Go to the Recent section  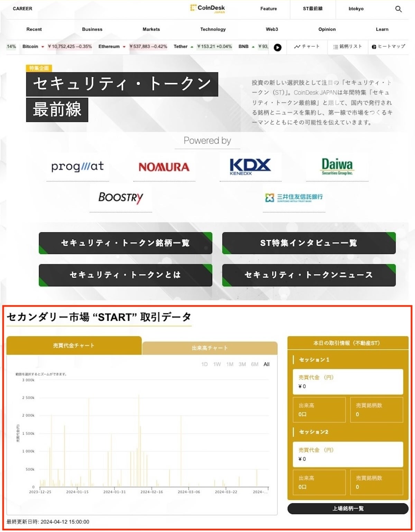[x=34, y=29]
